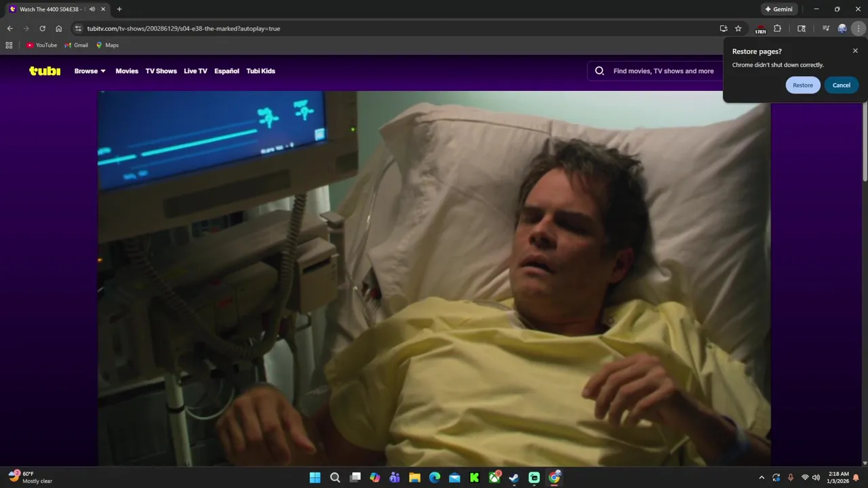The image size is (868, 488).
Task: Open Windows taskbar search
Action: pyautogui.click(x=335, y=478)
